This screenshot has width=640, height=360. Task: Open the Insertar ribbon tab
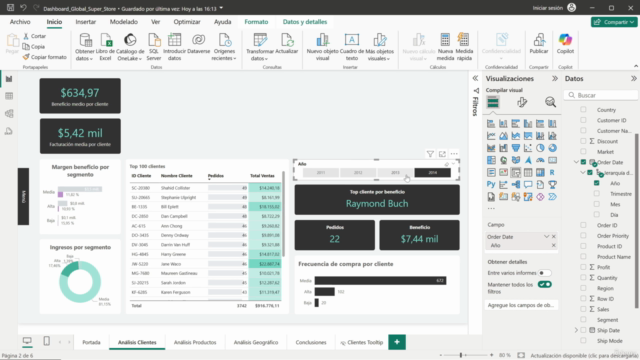[x=86, y=22]
